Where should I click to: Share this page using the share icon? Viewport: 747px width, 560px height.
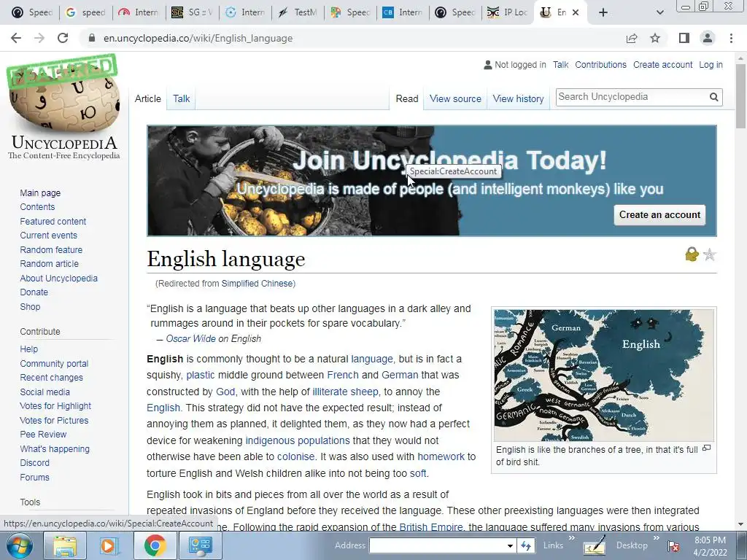pyautogui.click(x=632, y=38)
